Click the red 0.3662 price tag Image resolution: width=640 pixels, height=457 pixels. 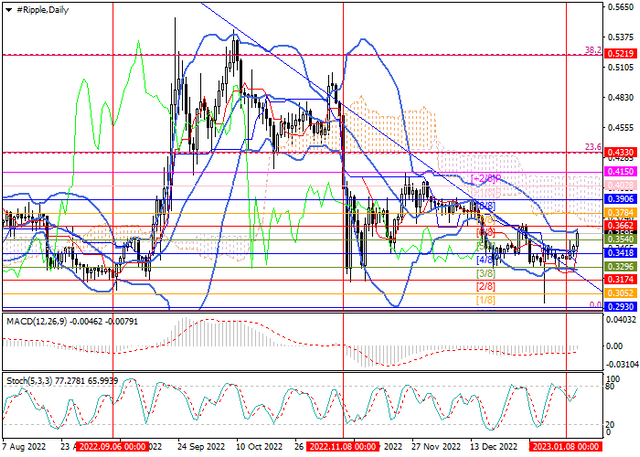coord(620,226)
